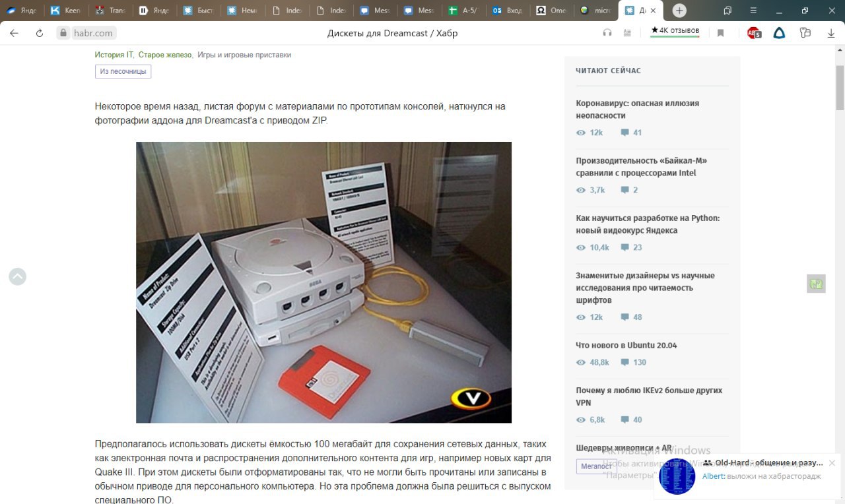Open comments icon with 23 under Python
The image size is (845, 504).
point(625,247)
